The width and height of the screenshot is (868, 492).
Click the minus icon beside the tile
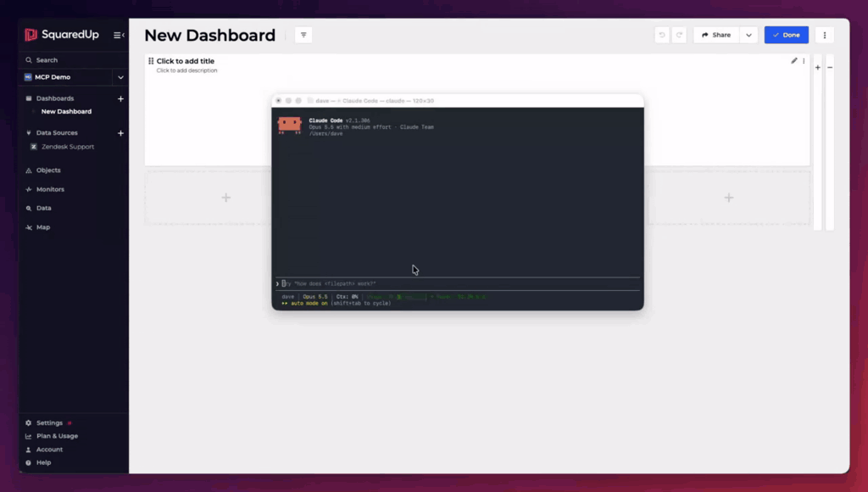tap(830, 68)
